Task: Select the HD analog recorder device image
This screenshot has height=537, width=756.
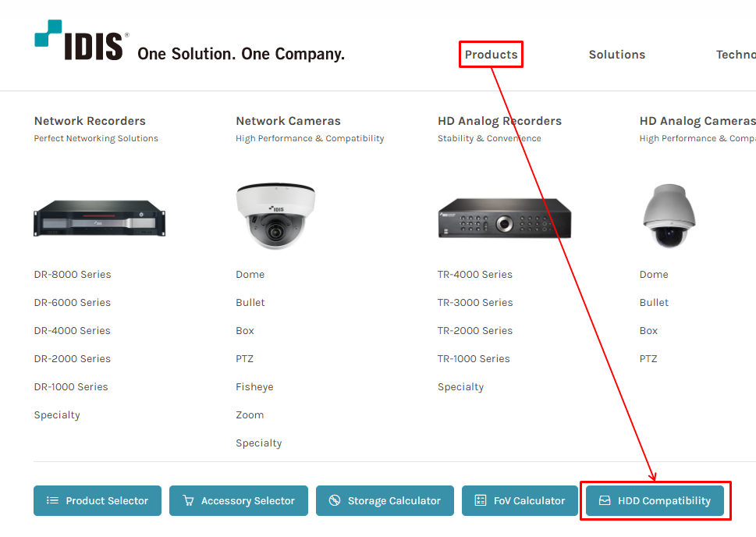Action: coord(504,218)
